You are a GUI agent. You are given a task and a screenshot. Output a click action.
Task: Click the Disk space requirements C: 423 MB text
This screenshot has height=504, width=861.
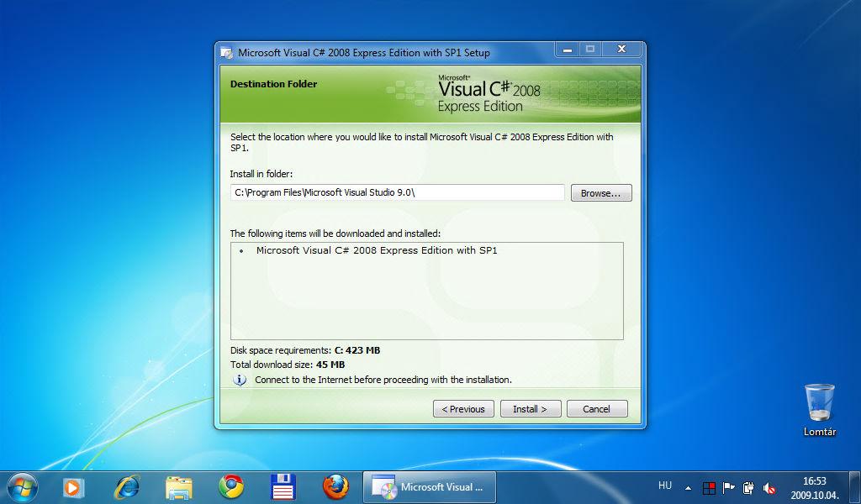point(305,350)
